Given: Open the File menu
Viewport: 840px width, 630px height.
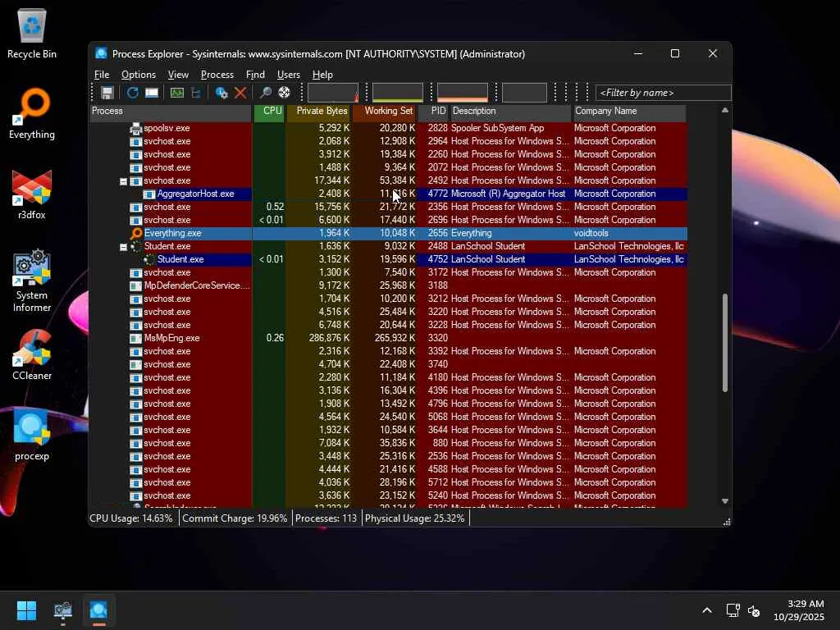Looking at the screenshot, I should [x=102, y=75].
